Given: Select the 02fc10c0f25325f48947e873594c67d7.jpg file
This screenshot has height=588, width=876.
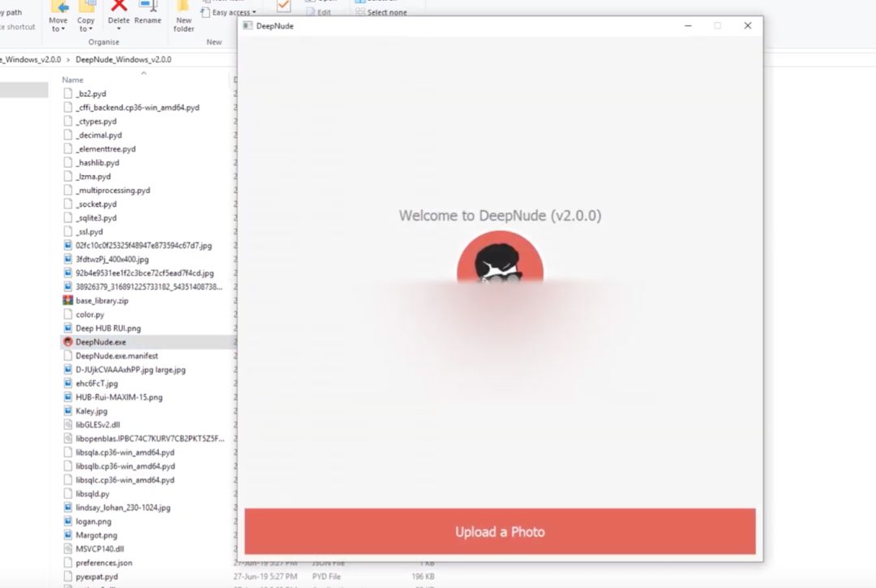Looking at the screenshot, I should pos(144,245).
